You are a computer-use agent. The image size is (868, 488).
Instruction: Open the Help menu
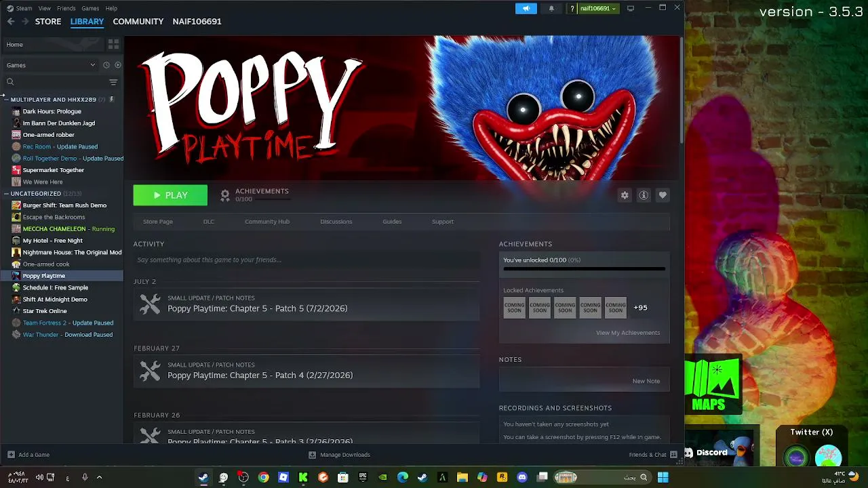111,8
